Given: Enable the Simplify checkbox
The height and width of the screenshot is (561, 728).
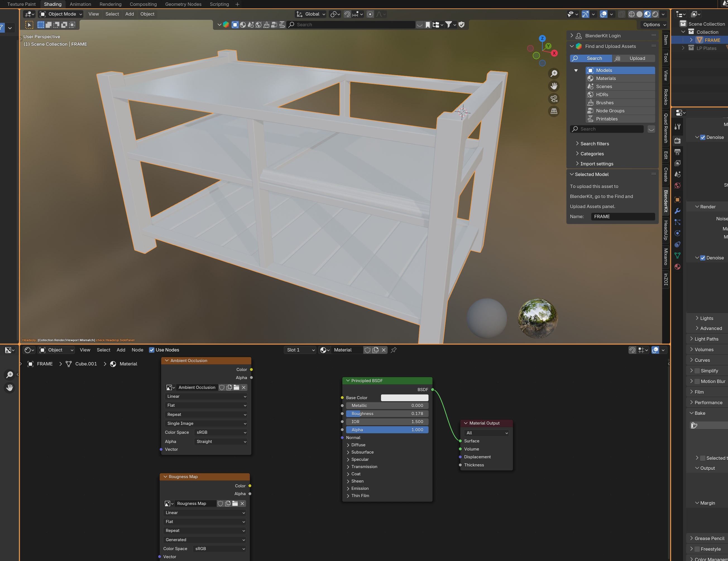Looking at the screenshot, I should tap(697, 371).
